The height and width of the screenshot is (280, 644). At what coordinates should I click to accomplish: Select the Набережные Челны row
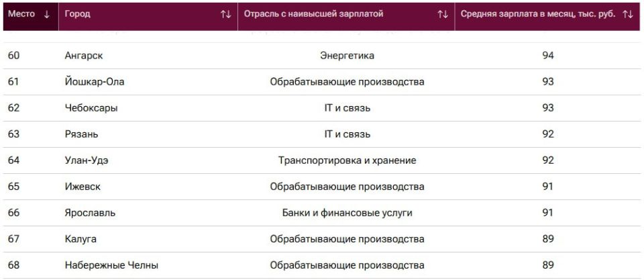pyautogui.click(x=322, y=265)
